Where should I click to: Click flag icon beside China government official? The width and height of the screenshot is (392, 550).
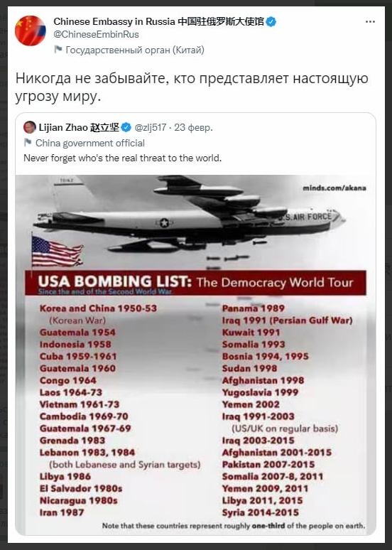(x=28, y=143)
